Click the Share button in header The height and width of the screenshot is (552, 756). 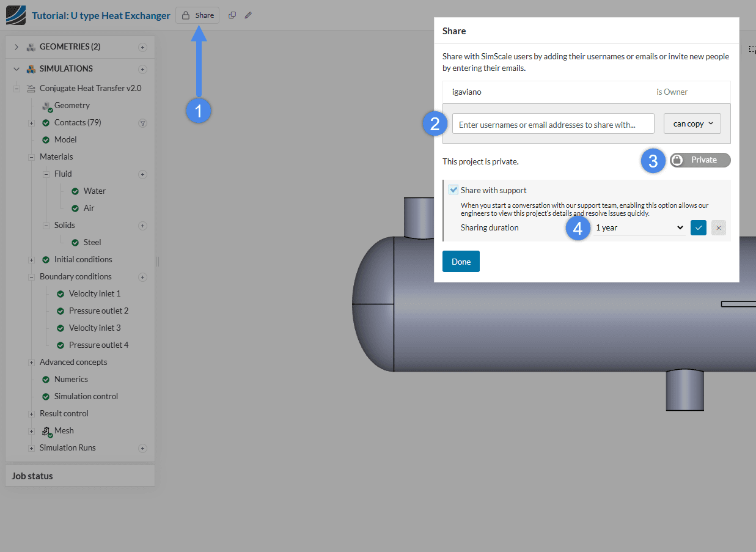[x=197, y=15]
